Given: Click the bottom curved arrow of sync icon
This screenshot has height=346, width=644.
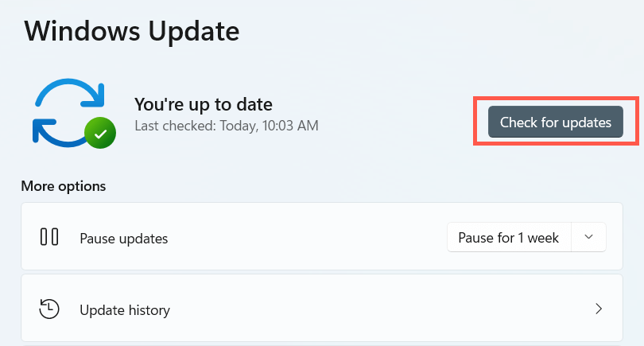Looking at the screenshot, I should tap(57, 138).
